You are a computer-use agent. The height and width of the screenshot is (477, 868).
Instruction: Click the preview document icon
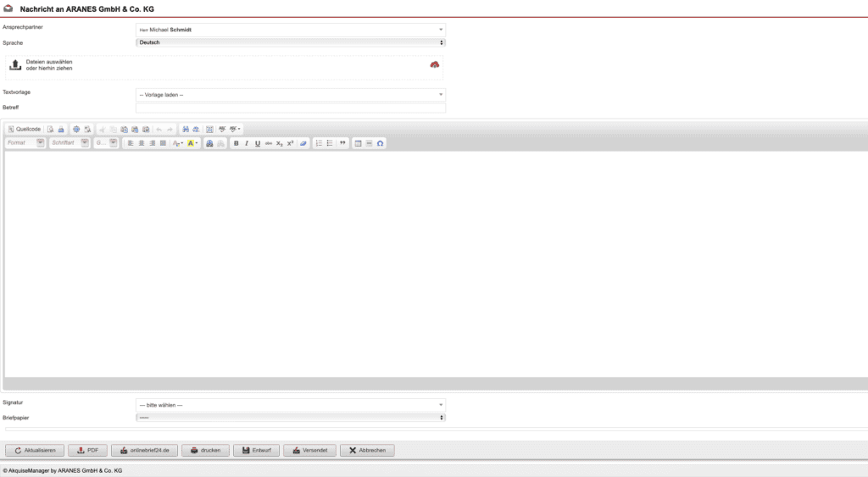tap(50, 129)
